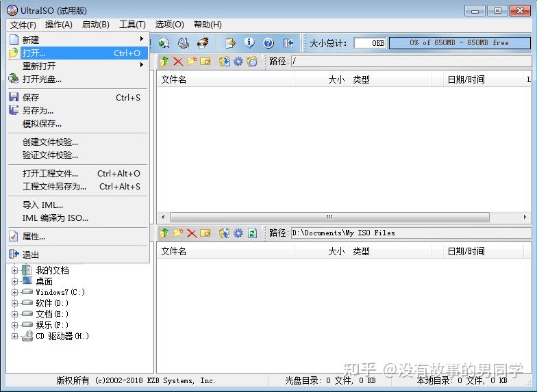Click the burn CD/DVD image flame-disc icon
Image resolution: width=537 pixels, height=392 pixels.
point(203,42)
